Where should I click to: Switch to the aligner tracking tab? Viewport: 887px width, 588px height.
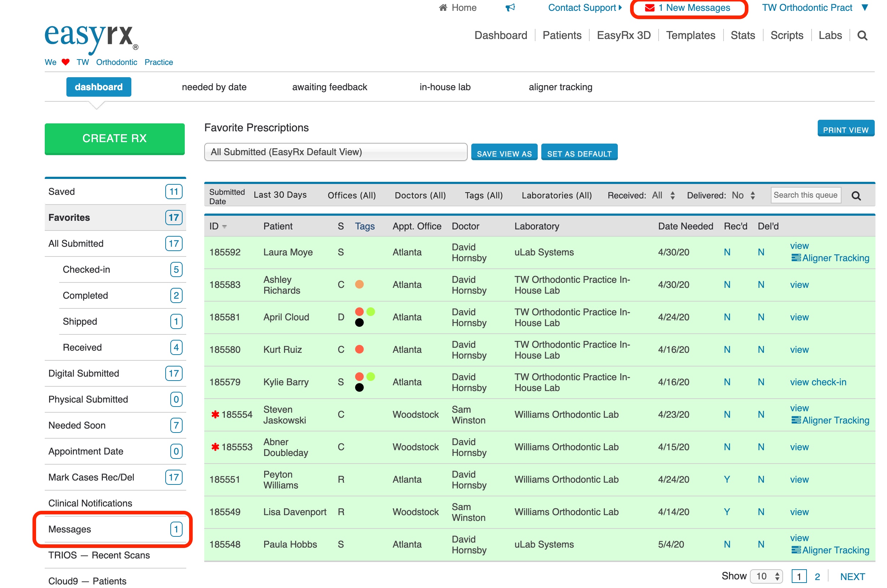560,87
